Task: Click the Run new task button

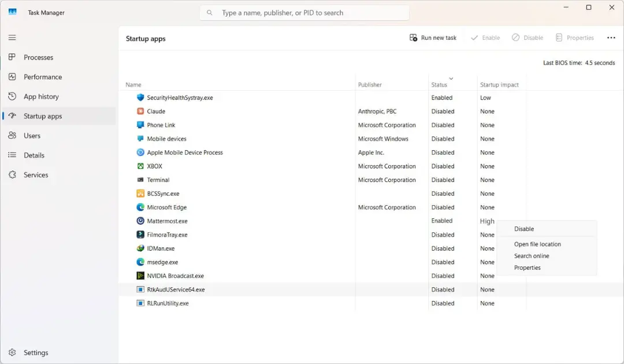Action: 433,38
